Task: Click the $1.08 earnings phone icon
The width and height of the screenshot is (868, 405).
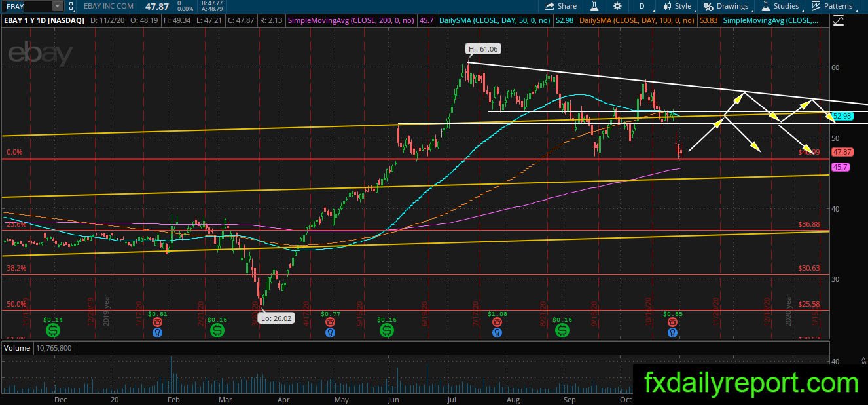Action: pos(497,322)
